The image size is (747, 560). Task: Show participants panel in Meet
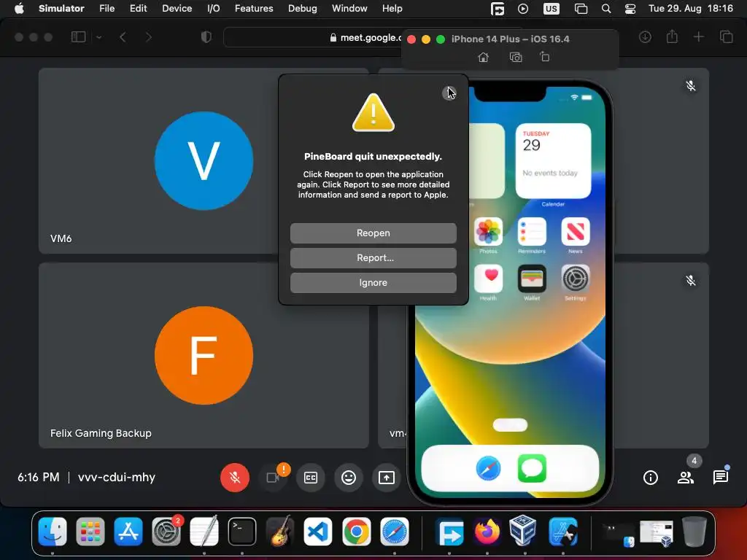pyautogui.click(x=686, y=477)
